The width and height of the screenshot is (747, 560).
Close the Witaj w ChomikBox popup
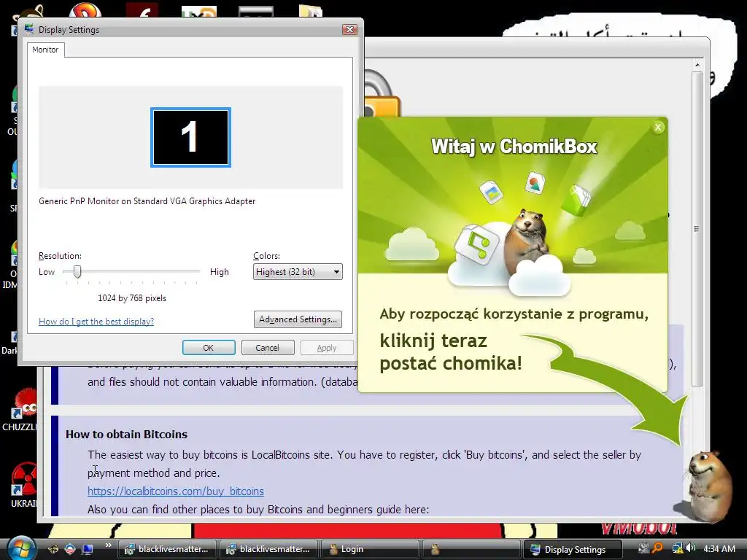click(658, 127)
